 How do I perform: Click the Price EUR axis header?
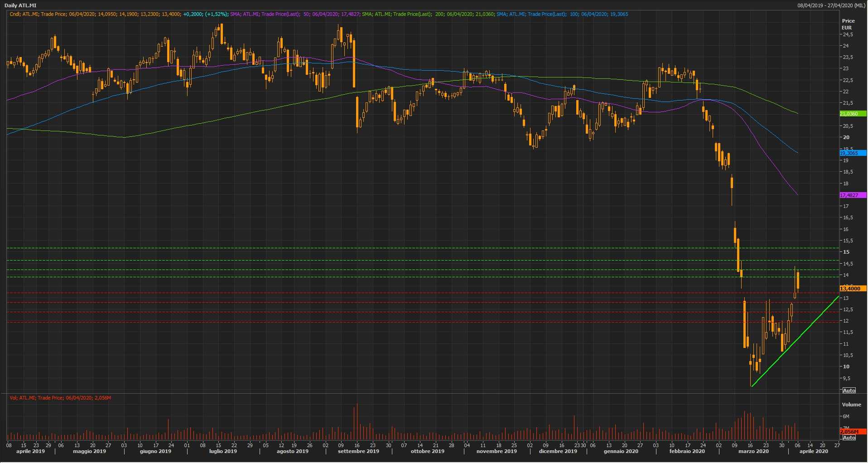coord(848,24)
